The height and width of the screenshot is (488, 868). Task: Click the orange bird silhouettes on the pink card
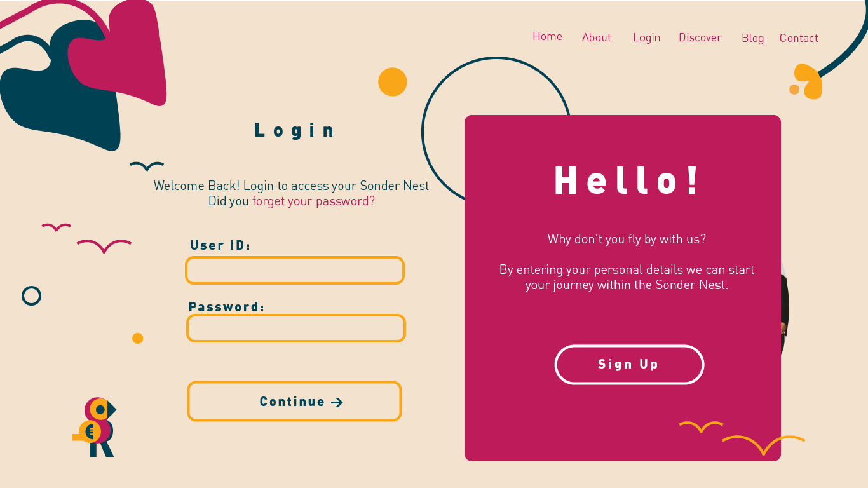click(x=742, y=437)
